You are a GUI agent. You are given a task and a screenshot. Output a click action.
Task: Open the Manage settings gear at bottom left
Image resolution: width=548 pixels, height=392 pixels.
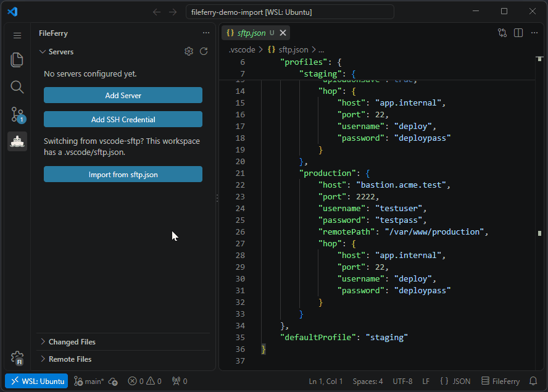(x=17, y=358)
